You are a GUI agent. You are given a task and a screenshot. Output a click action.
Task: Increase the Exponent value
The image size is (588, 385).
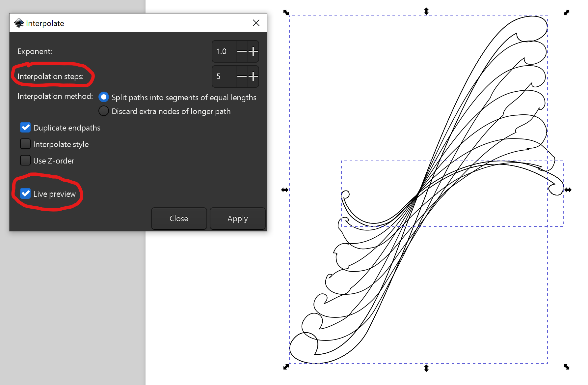point(253,51)
